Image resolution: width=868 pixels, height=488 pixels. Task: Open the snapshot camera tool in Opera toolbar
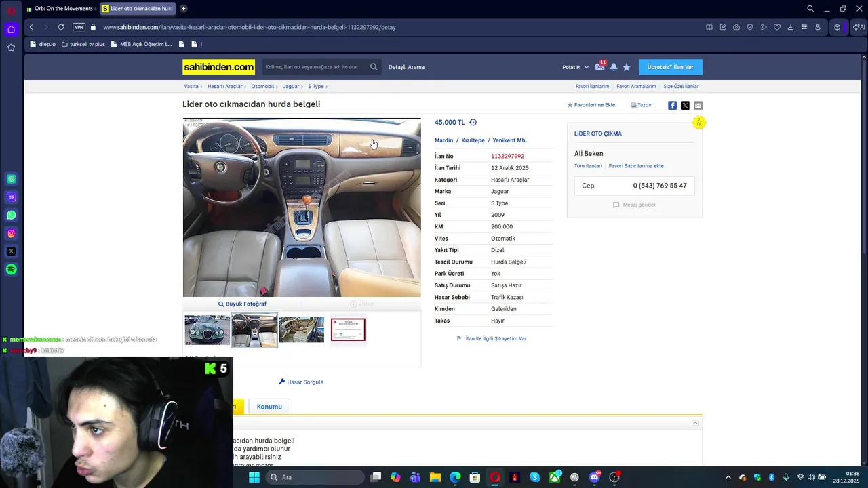coord(736,27)
